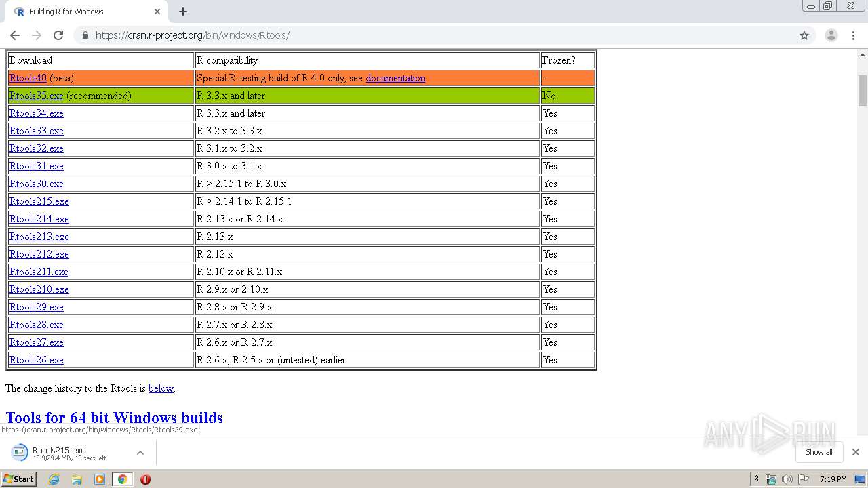Open a new browser tab

(x=183, y=12)
